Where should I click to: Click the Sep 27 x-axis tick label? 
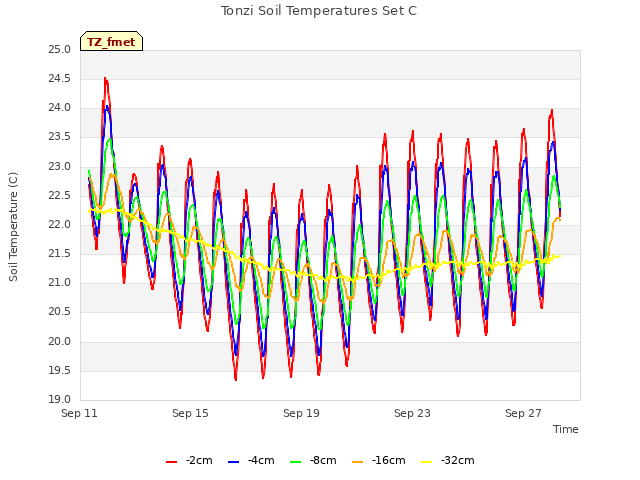[x=523, y=413]
